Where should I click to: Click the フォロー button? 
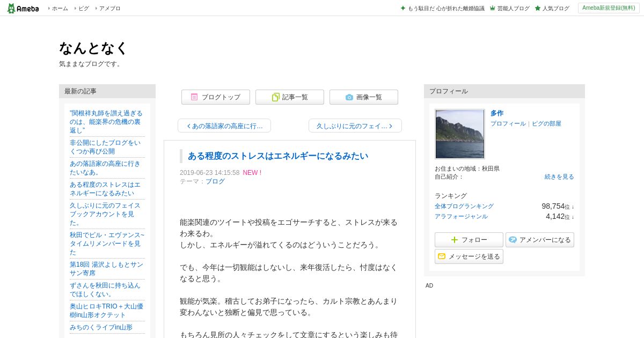pos(469,240)
